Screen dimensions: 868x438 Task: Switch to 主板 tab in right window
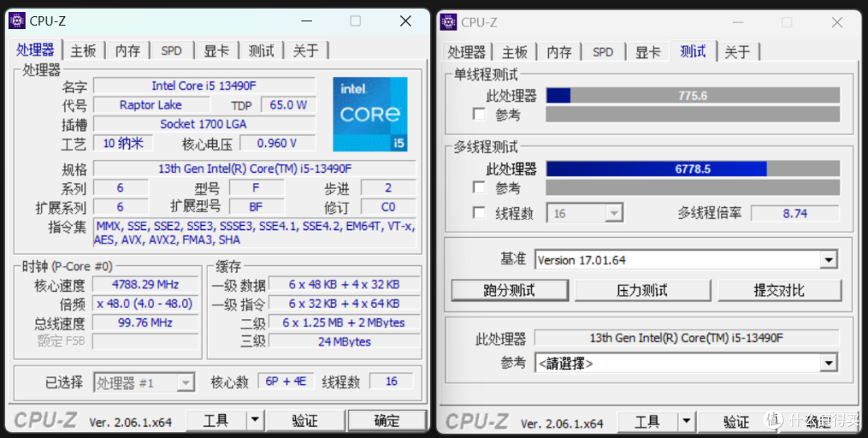click(515, 52)
